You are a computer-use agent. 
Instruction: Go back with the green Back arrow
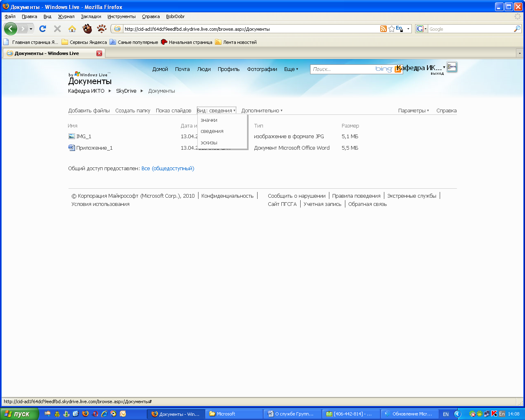point(11,29)
